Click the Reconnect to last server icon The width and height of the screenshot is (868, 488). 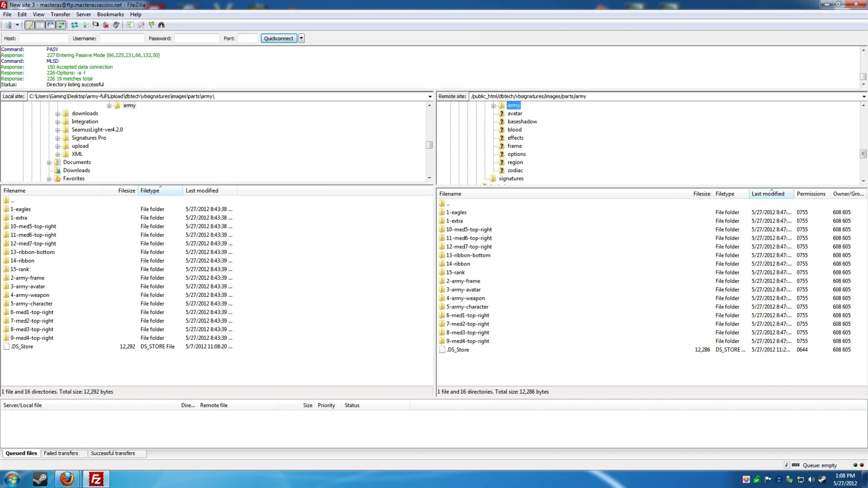click(116, 25)
